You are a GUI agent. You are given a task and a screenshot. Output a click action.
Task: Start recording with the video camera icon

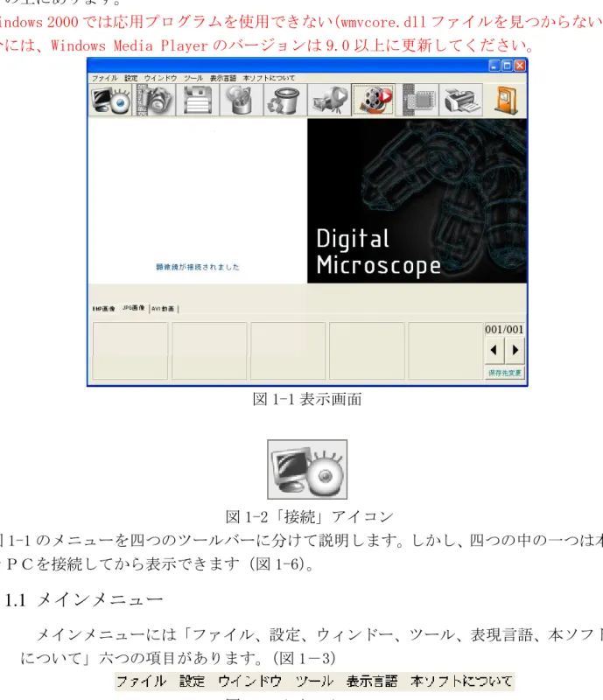pos(329,100)
